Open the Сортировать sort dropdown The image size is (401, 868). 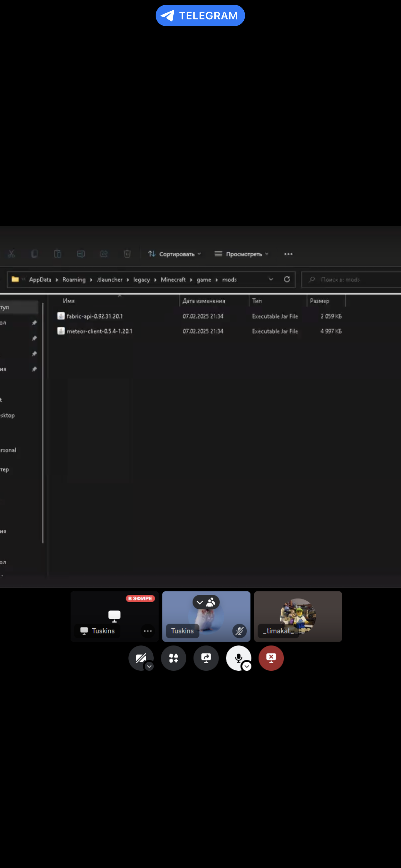(x=175, y=254)
